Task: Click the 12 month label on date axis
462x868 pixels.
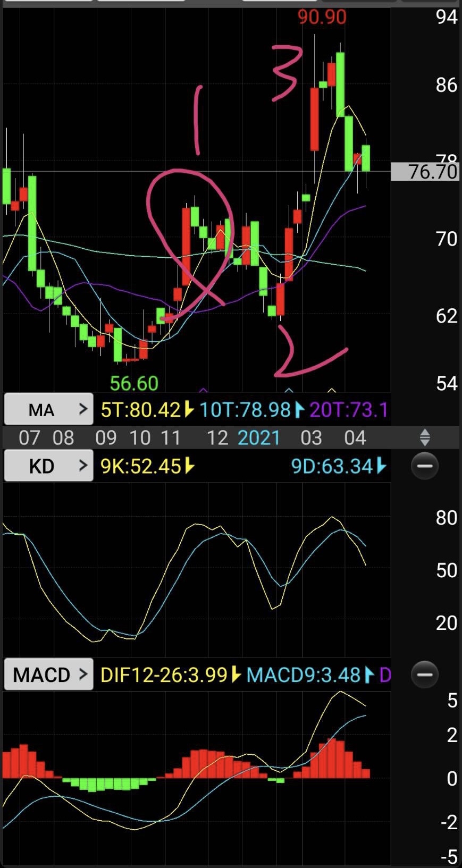Action: click(217, 438)
